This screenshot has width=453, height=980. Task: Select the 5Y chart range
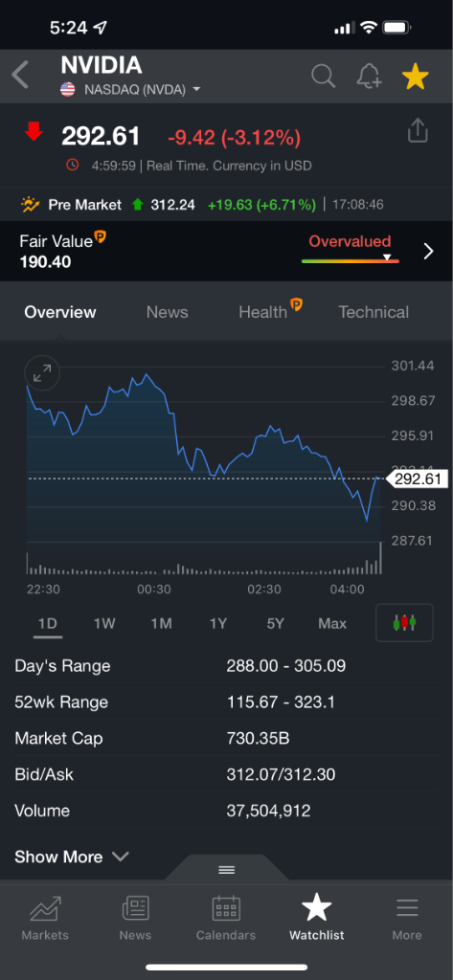(x=275, y=623)
